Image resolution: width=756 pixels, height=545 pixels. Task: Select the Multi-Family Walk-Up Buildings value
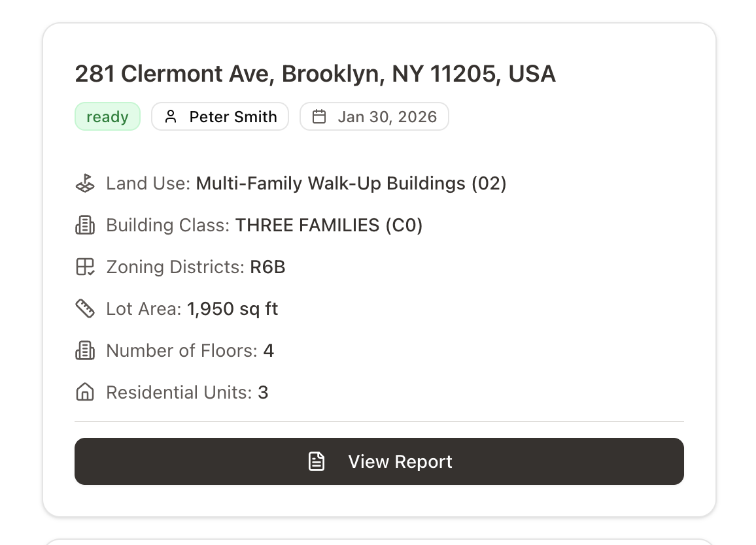coord(351,183)
